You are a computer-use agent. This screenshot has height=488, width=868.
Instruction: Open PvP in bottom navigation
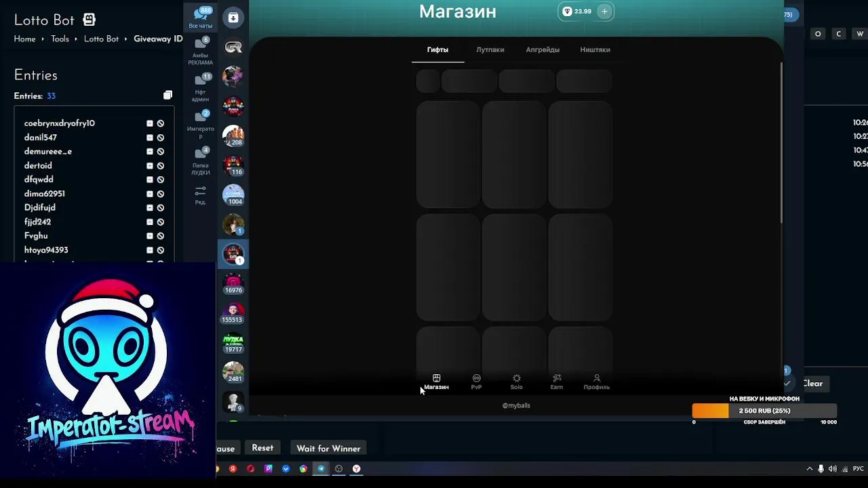(x=476, y=382)
